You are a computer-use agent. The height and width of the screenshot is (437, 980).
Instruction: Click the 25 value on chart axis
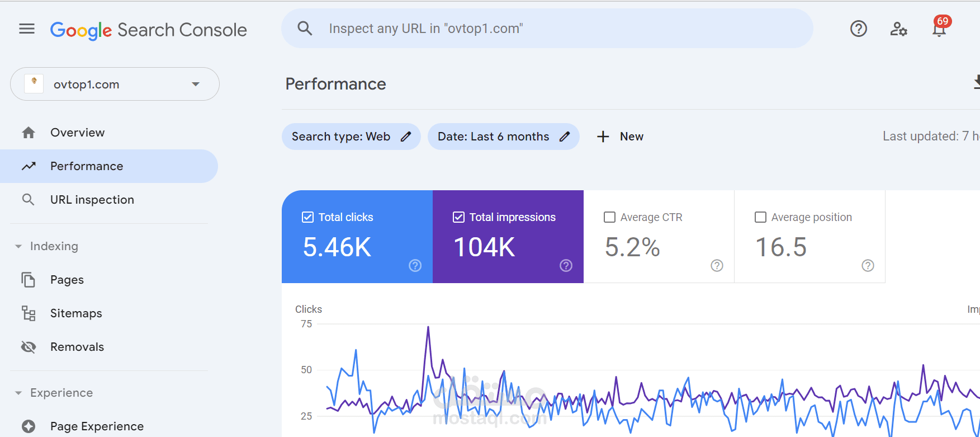(306, 416)
